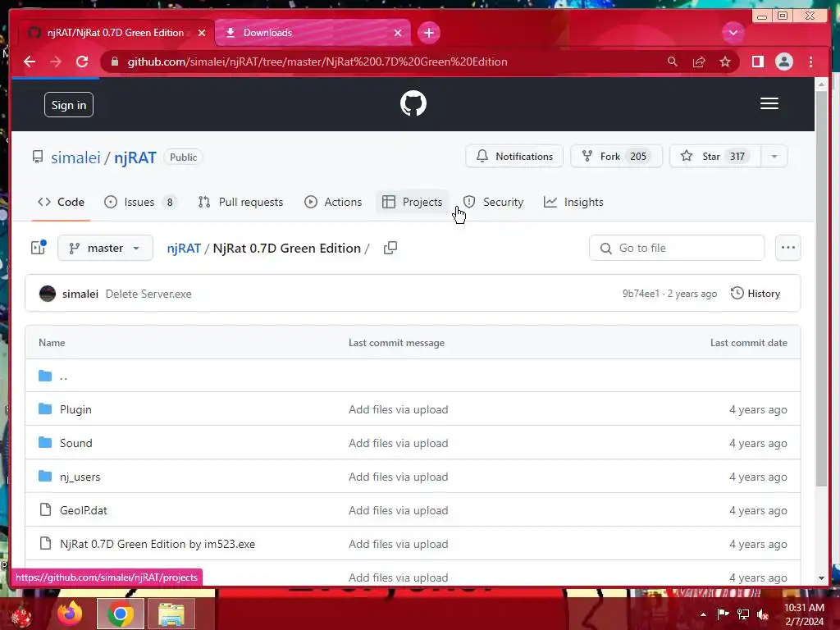Click the Chrome taskbar icon
840x630 pixels.
(x=120, y=614)
